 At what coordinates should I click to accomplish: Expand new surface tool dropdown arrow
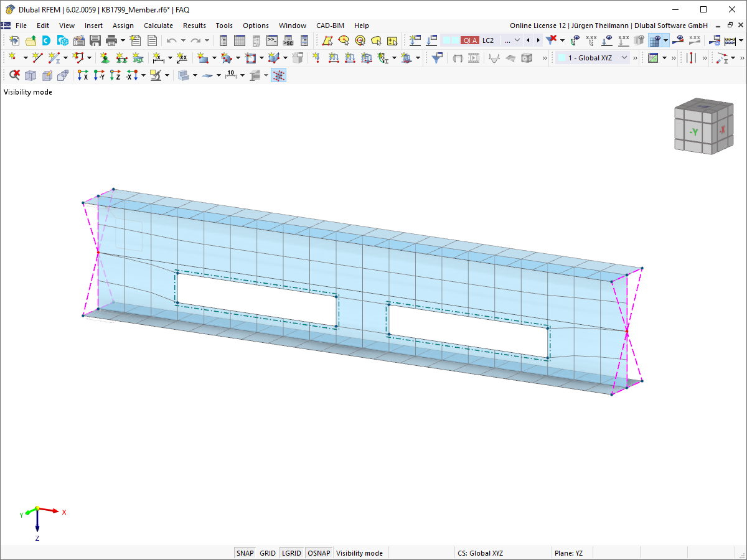[x=215, y=57]
